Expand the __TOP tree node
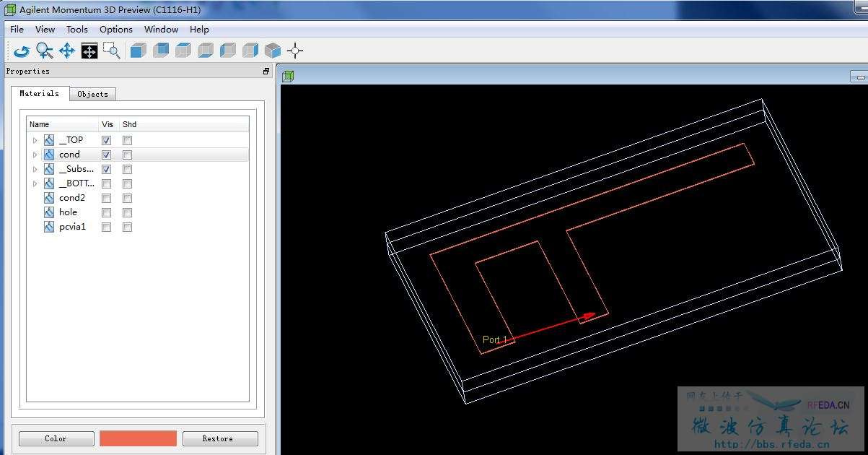This screenshot has height=455, width=868. (x=35, y=140)
